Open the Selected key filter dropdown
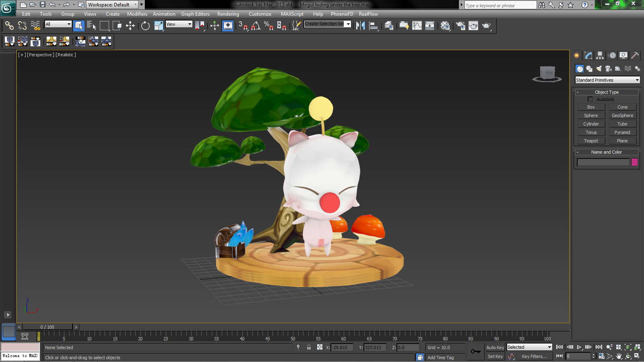The height and width of the screenshot is (362, 644). coord(529,347)
